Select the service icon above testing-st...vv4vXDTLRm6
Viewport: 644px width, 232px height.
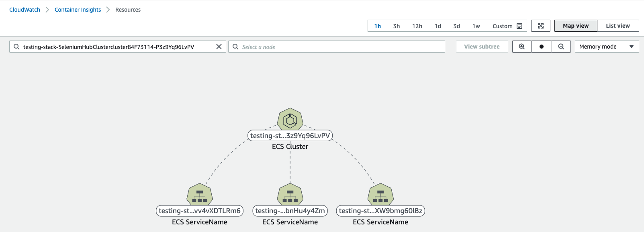click(200, 195)
